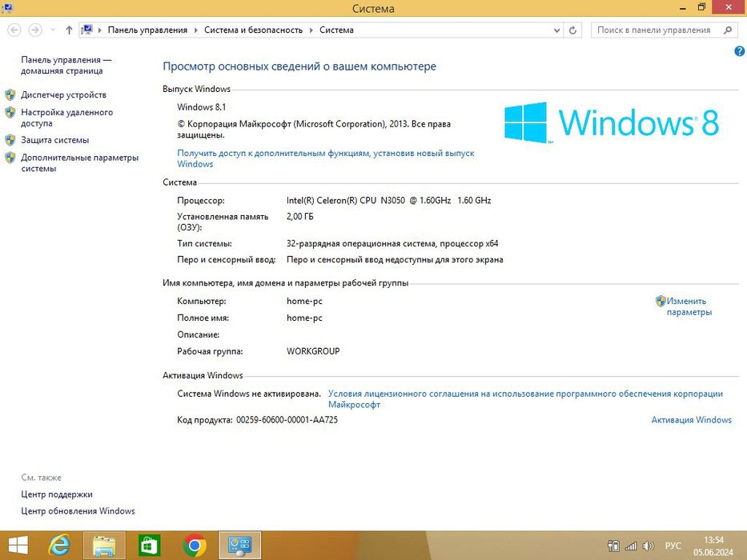Click the computer icon in the address bar

click(86, 30)
